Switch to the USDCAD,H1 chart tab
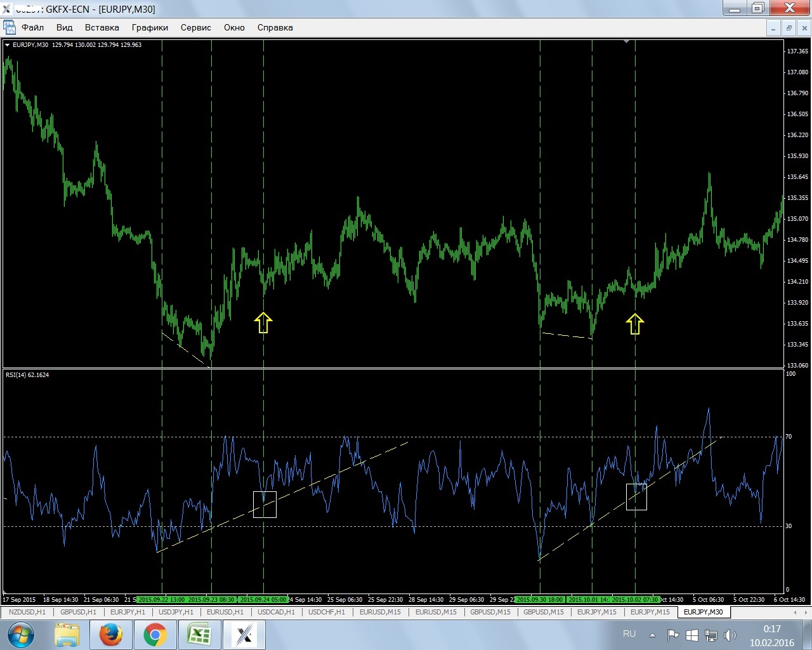 click(x=276, y=612)
